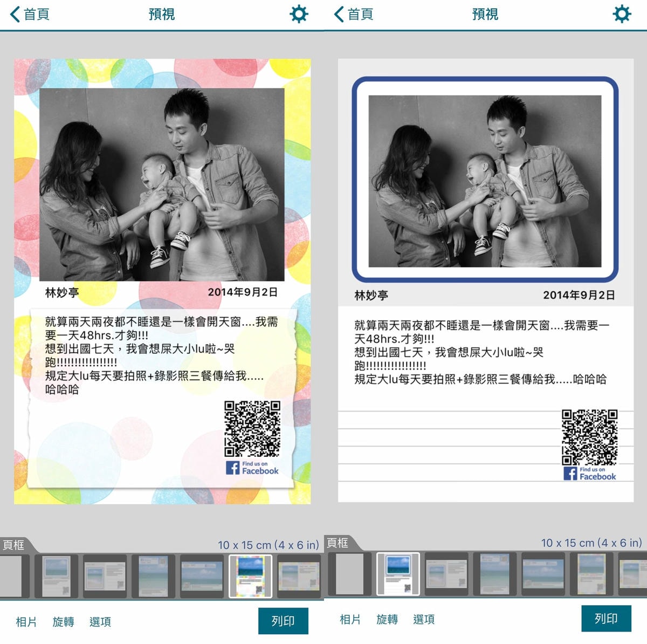Screen dimensions: 647x644
Task: Open settings gear on the blue-border preview screen
Action: 622,14
